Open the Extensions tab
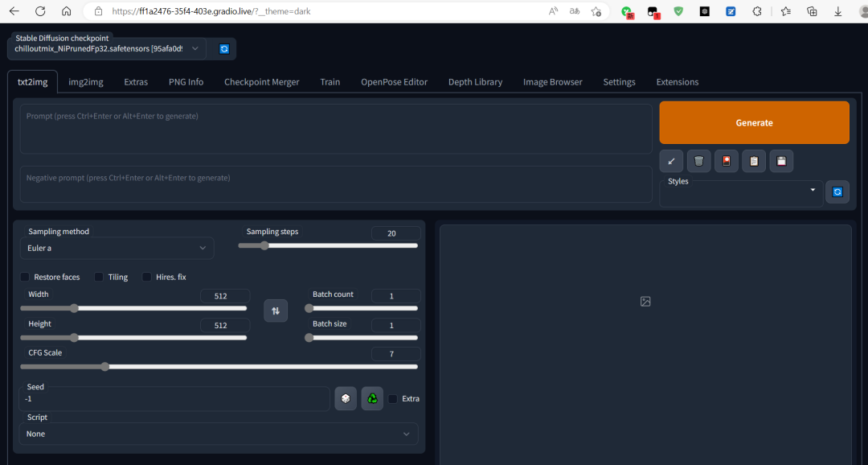 677,82
